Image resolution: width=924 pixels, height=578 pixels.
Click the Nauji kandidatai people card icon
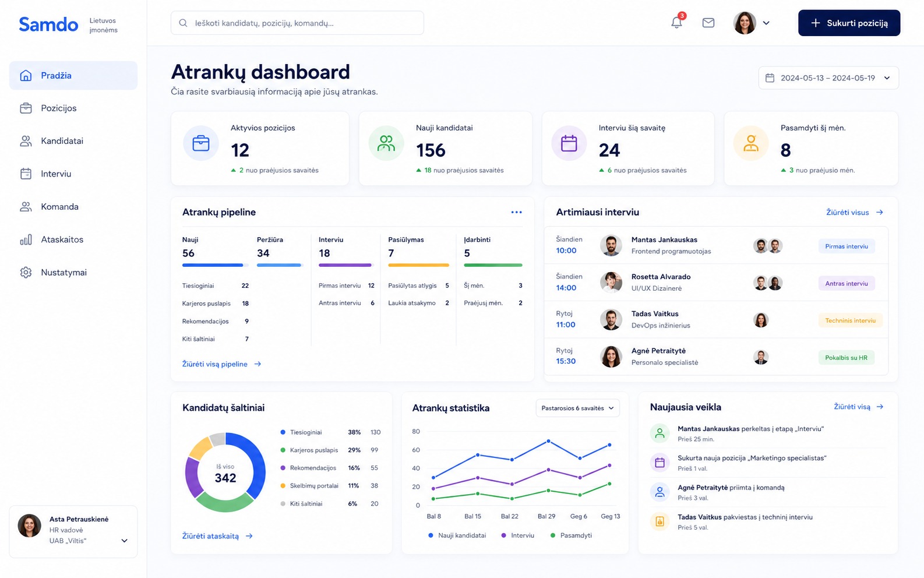click(386, 143)
